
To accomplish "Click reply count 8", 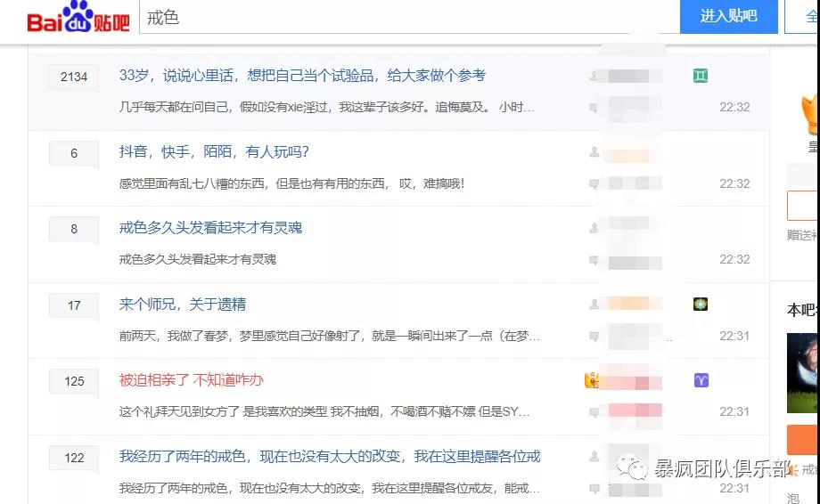I will tap(74, 229).
